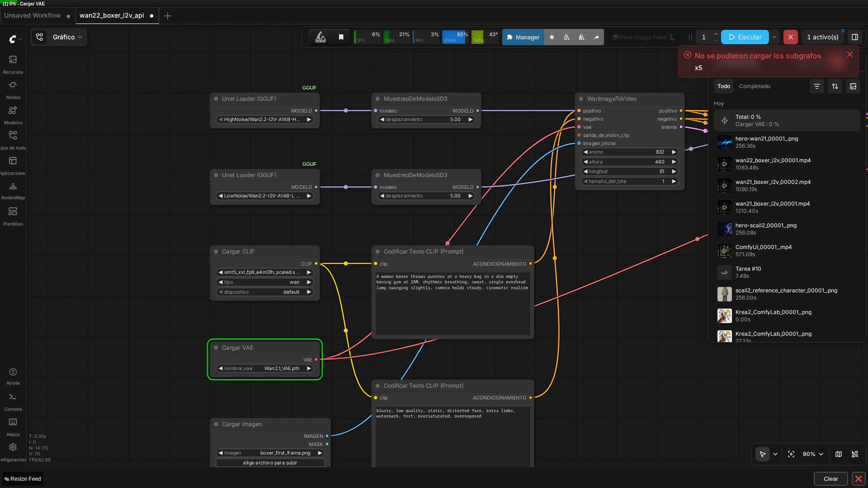Image resolution: width=868 pixels, height=488 pixels.
Task: Open imagen boxer_first_frame.png selector
Action: pos(270,453)
